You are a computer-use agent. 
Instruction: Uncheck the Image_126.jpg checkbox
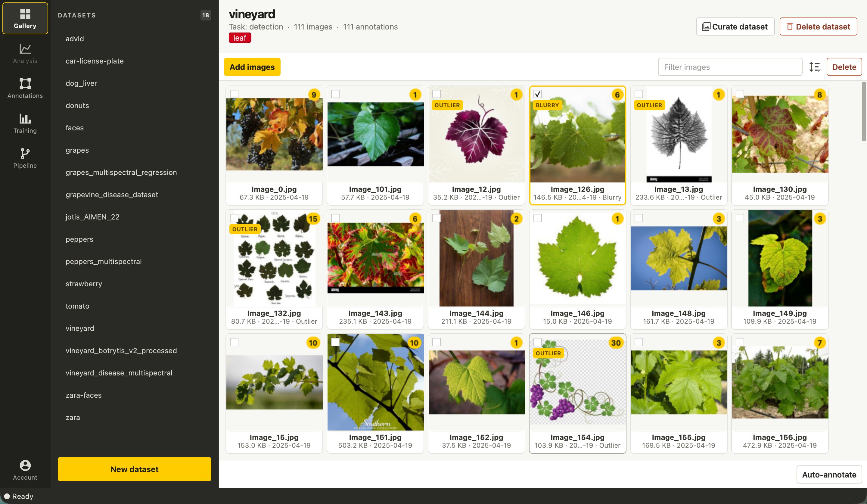[x=538, y=94]
